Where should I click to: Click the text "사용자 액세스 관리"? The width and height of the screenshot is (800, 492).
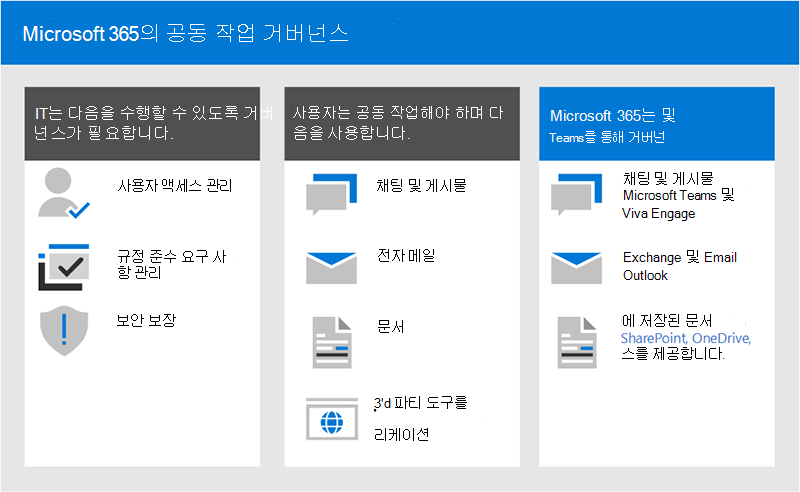pyautogui.click(x=174, y=185)
